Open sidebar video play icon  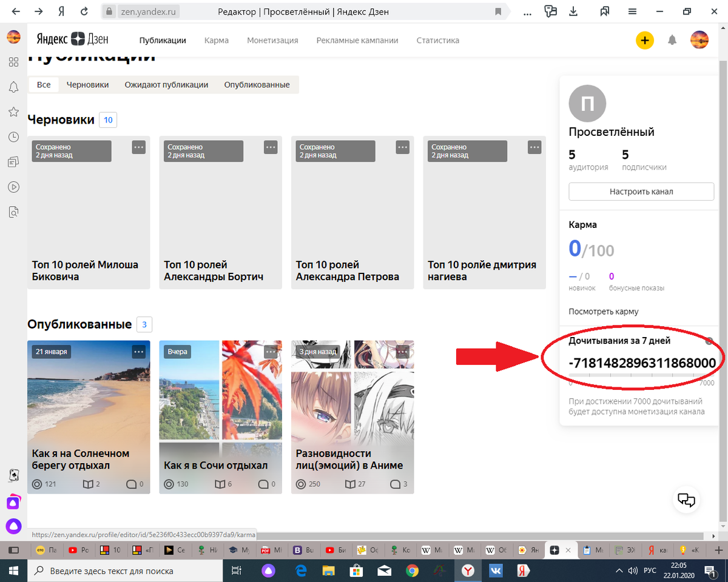[x=13, y=187]
